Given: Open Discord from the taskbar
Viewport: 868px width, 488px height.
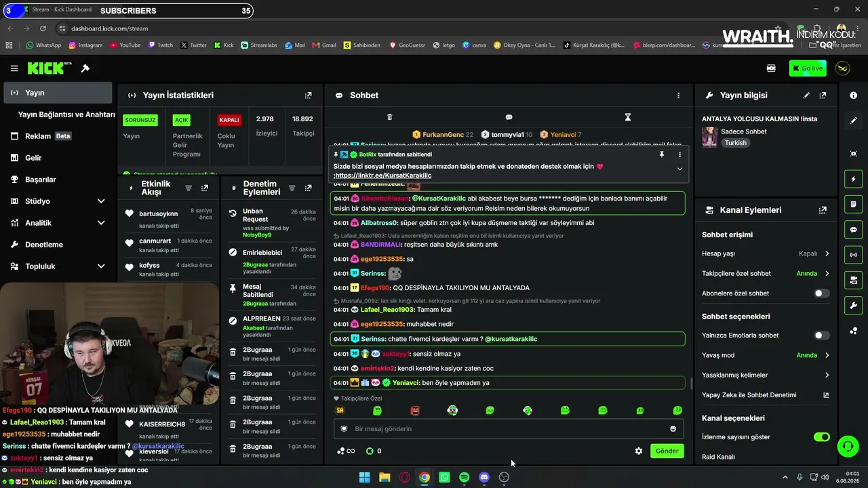Looking at the screenshot, I should pos(484,477).
